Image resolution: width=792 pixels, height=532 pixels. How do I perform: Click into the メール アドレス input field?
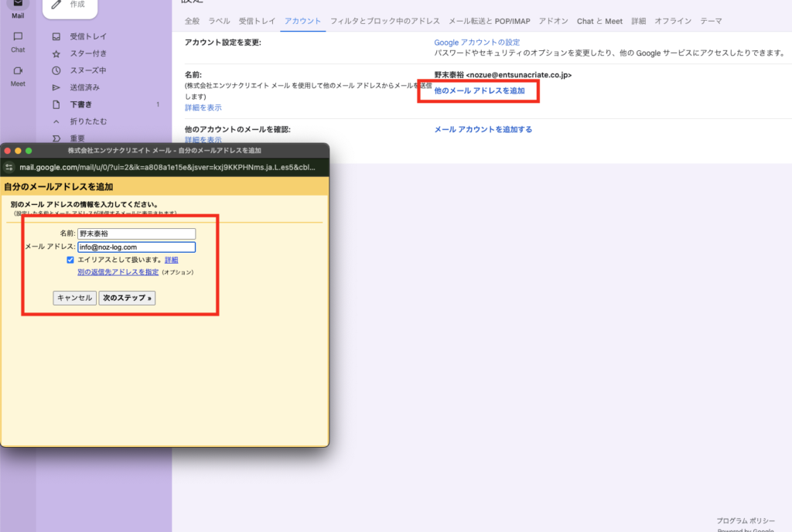(x=136, y=247)
